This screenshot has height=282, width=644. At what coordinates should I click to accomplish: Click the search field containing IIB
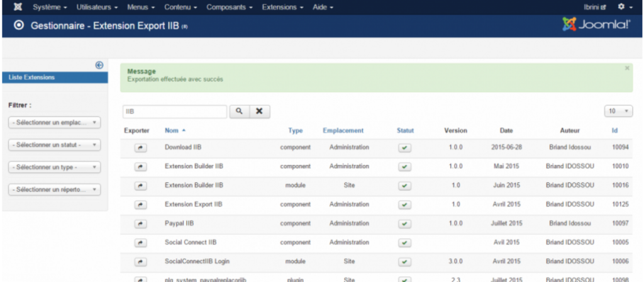[175, 111]
